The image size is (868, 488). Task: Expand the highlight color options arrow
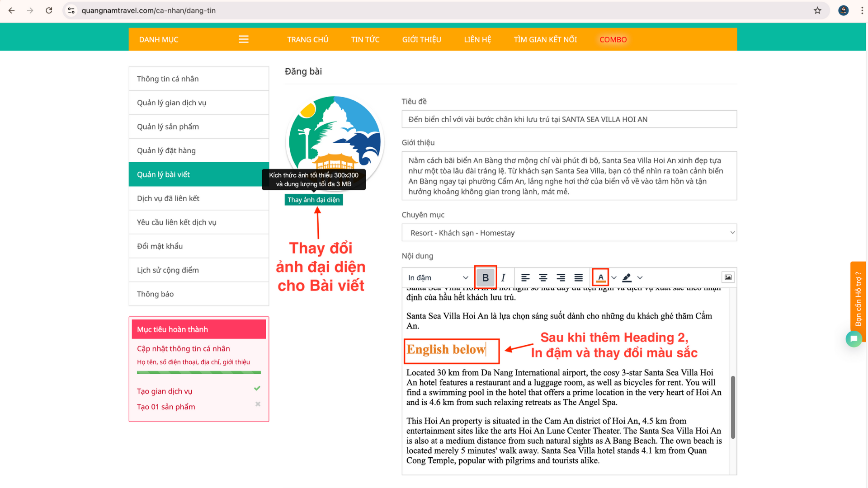640,277
